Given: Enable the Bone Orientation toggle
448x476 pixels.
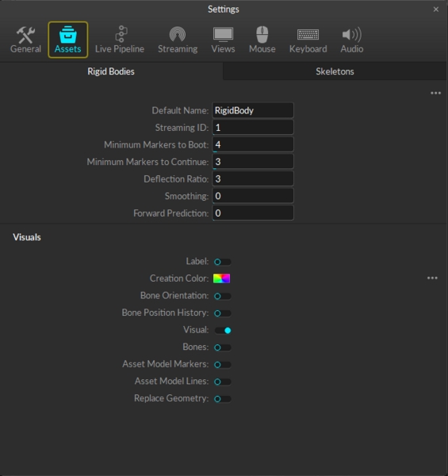Looking at the screenshot, I should 223,296.
